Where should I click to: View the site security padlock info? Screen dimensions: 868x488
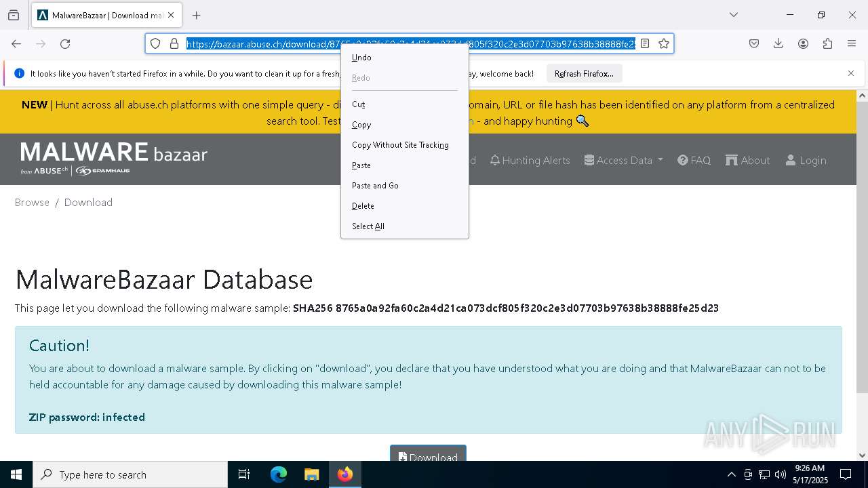[x=174, y=43]
